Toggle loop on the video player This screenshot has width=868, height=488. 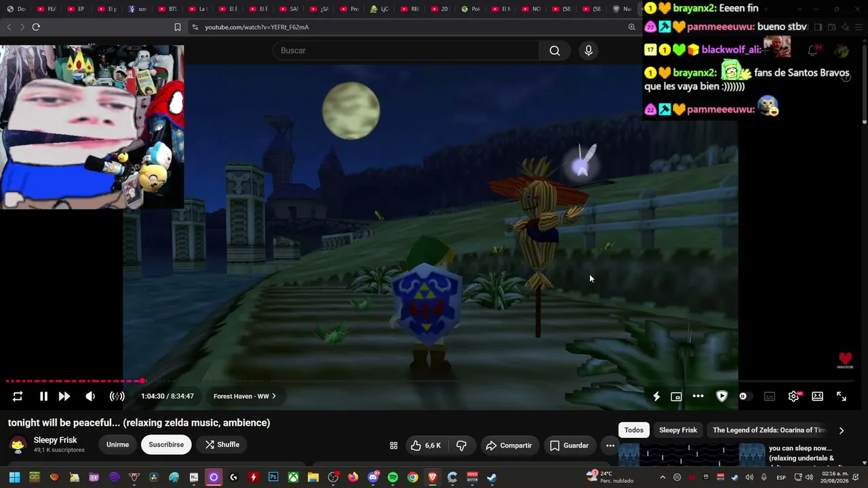pyautogui.click(x=18, y=396)
